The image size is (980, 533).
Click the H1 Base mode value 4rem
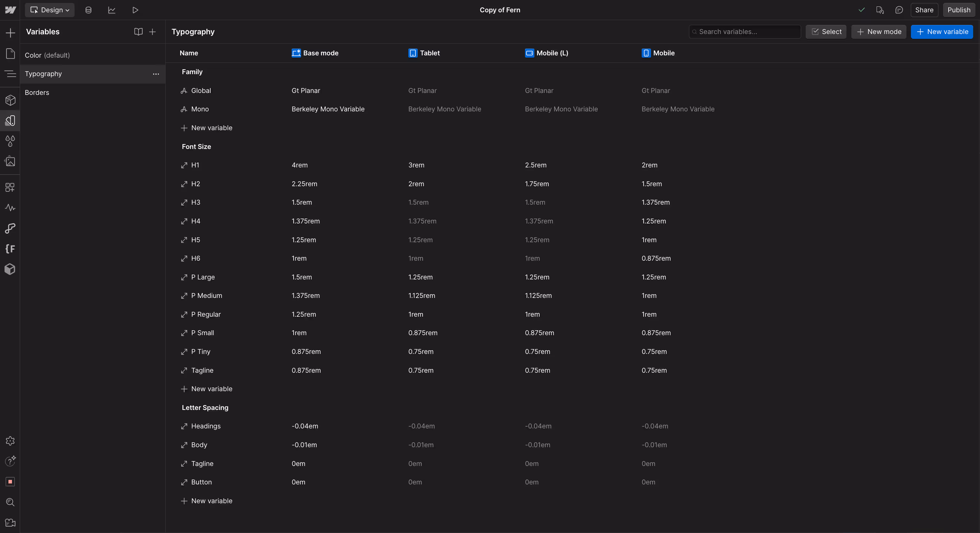pos(300,165)
